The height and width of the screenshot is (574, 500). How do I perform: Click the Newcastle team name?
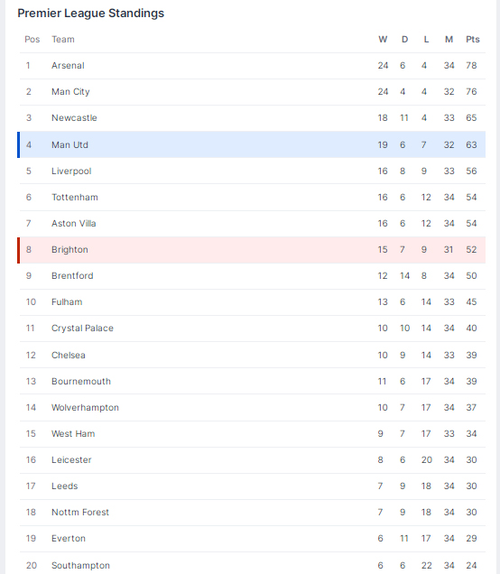74,118
